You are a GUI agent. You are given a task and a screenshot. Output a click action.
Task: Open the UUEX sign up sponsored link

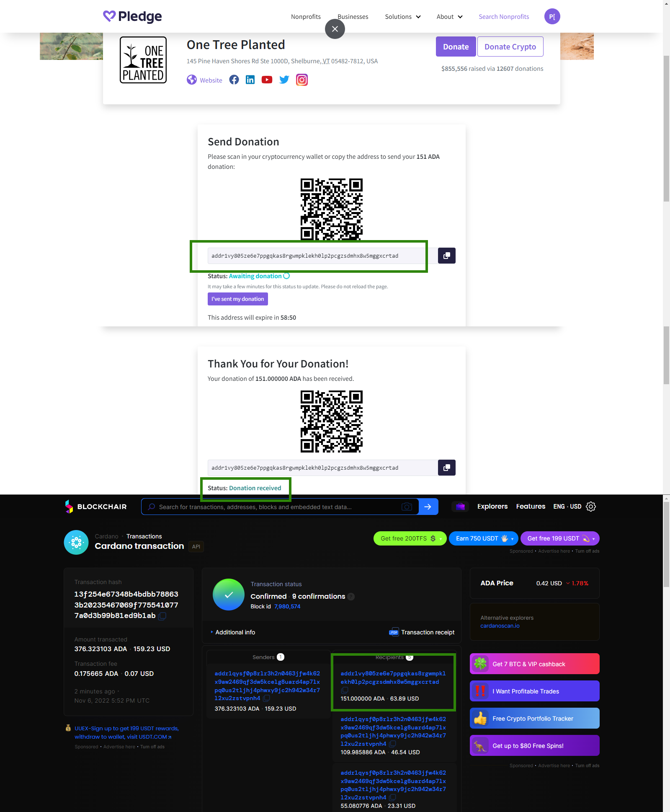pyautogui.click(x=126, y=732)
